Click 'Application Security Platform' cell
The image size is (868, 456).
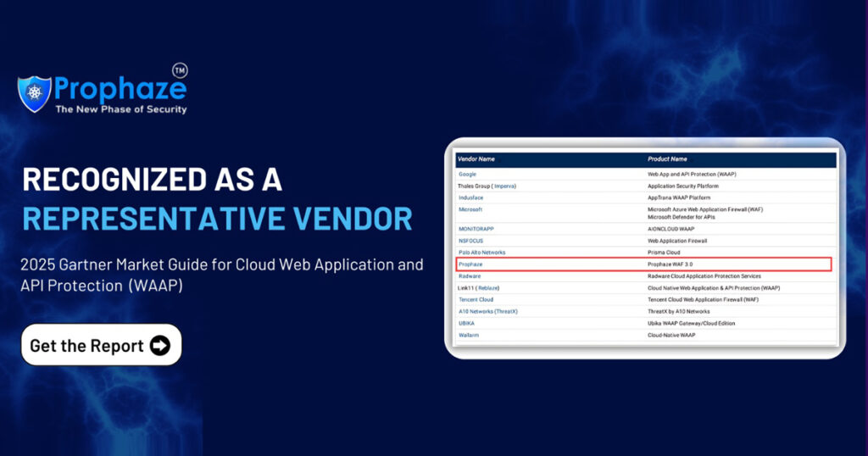pyautogui.click(x=683, y=186)
